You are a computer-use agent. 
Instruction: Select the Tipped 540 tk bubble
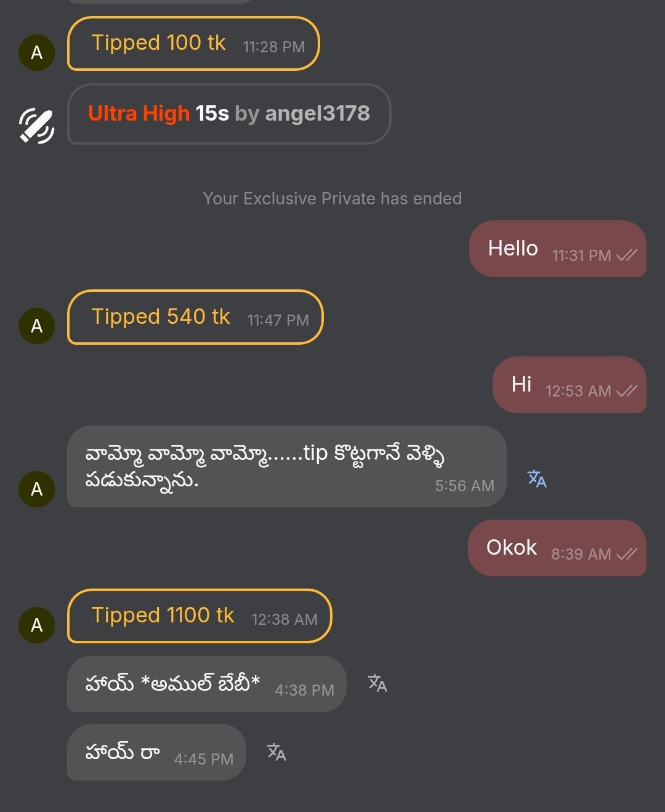pos(195,317)
